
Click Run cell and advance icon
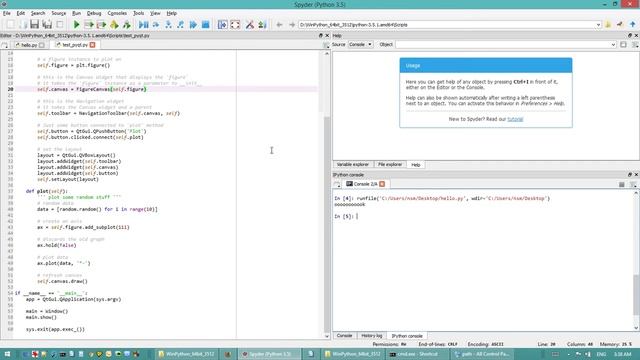(101, 24)
